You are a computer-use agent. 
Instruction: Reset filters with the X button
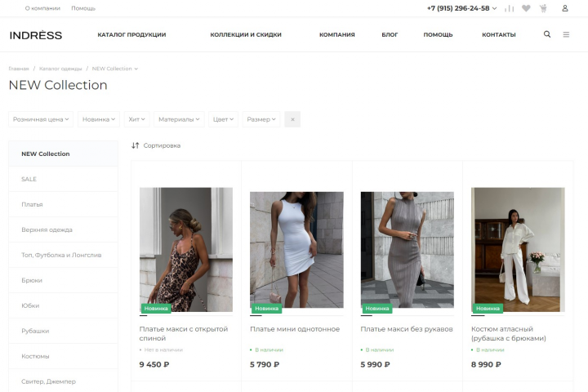click(x=292, y=119)
